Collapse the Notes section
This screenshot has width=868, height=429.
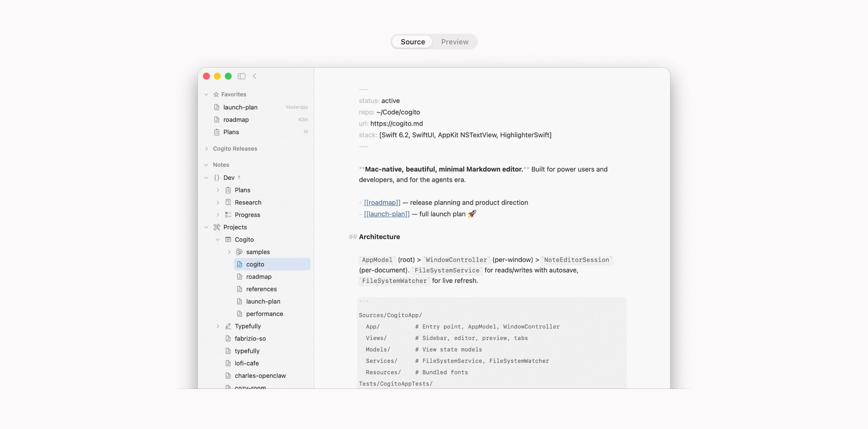coord(206,165)
